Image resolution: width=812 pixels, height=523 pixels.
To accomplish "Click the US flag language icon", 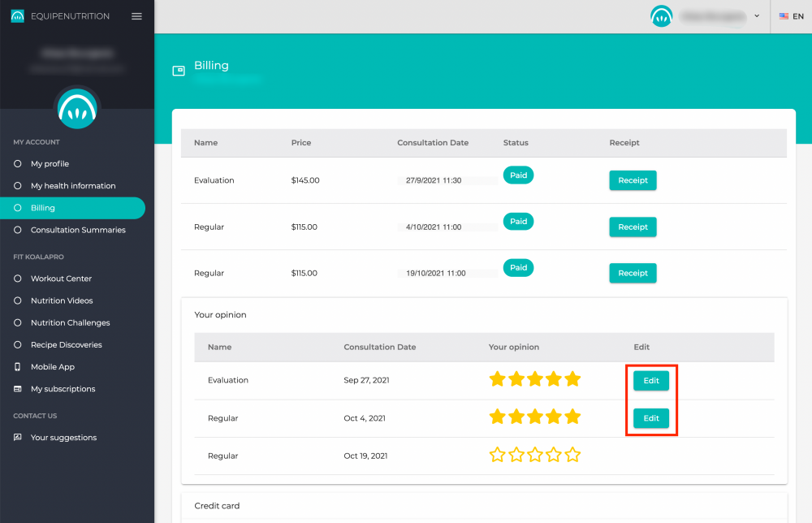I will pyautogui.click(x=784, y=16).
